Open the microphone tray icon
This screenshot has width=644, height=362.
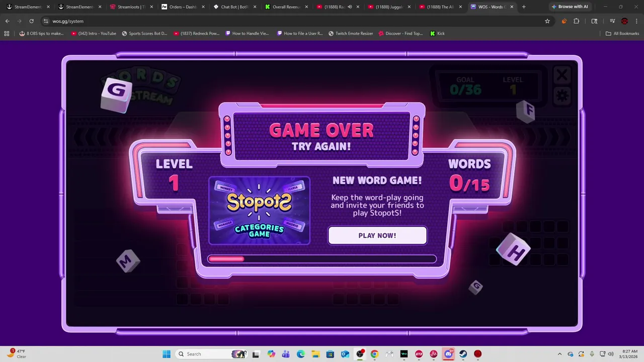point(592,354)
